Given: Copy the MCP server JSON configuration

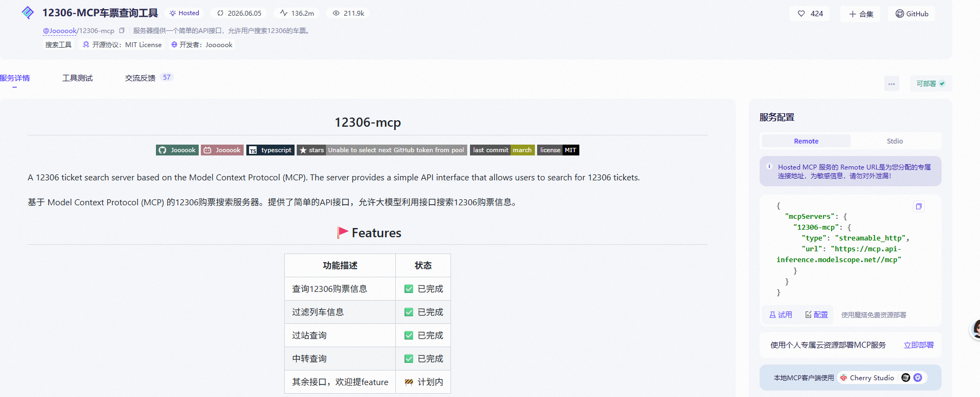Looking at the screenshot, I should pos(919,206).
